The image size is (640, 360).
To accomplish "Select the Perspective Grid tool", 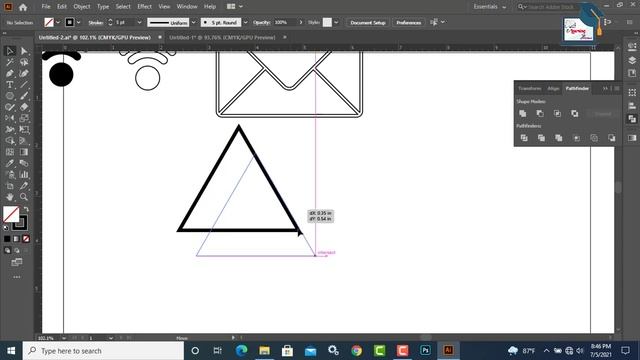I will [24, 141].
